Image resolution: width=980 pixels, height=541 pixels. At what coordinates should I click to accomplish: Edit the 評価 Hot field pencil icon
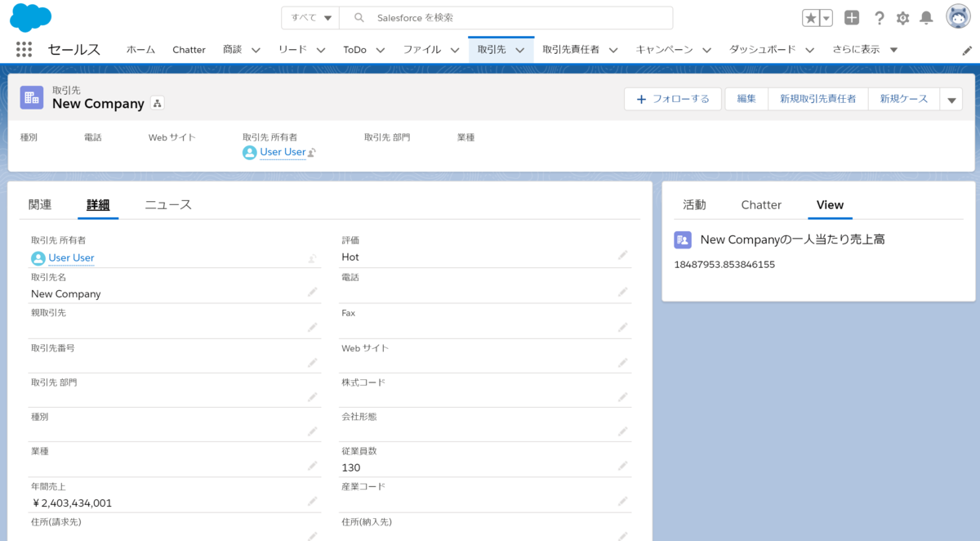click(622, 256)
